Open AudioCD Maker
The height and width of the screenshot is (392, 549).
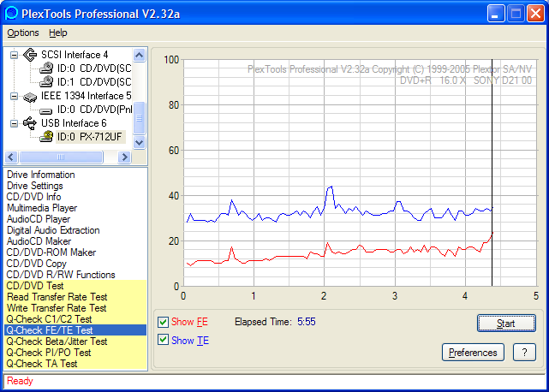39,241
